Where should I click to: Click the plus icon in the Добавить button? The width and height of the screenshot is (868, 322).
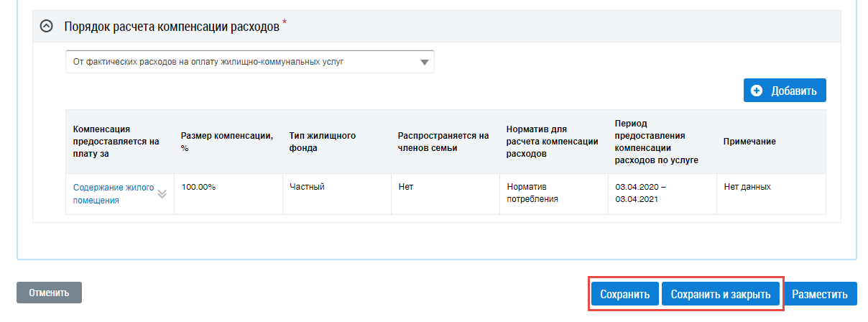[x=756, y=91]
